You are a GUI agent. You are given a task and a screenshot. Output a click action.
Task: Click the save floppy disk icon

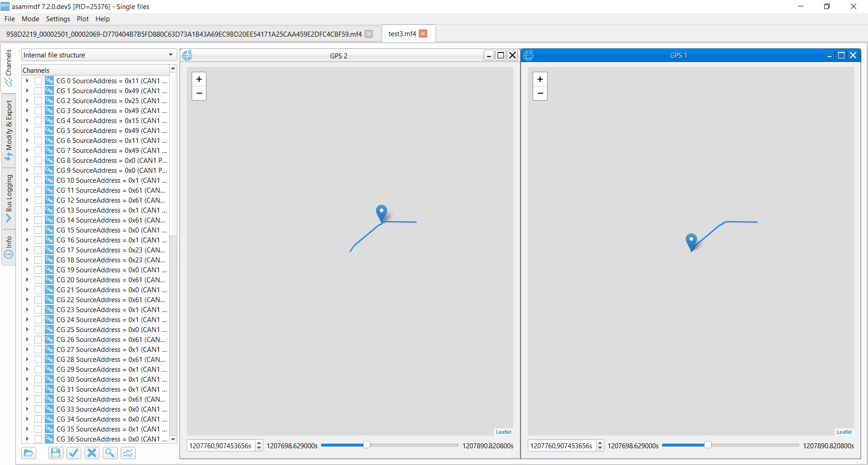[56, 453]
